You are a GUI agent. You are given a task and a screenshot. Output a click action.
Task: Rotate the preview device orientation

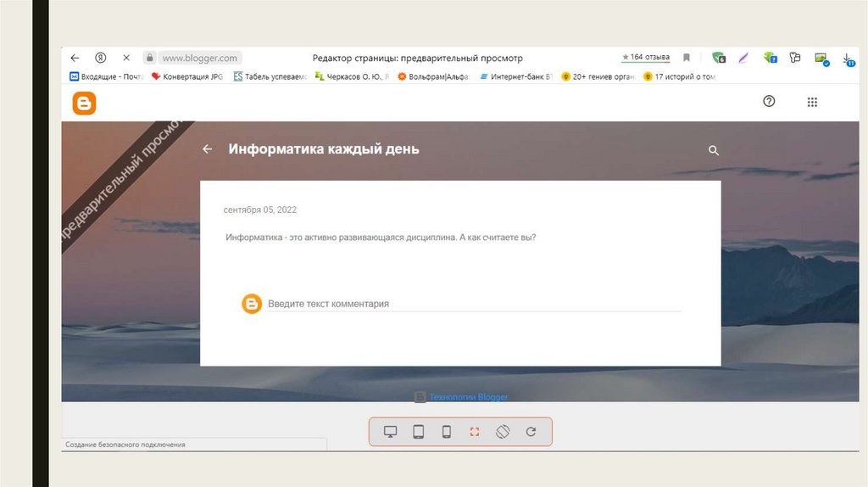(503, 432)
